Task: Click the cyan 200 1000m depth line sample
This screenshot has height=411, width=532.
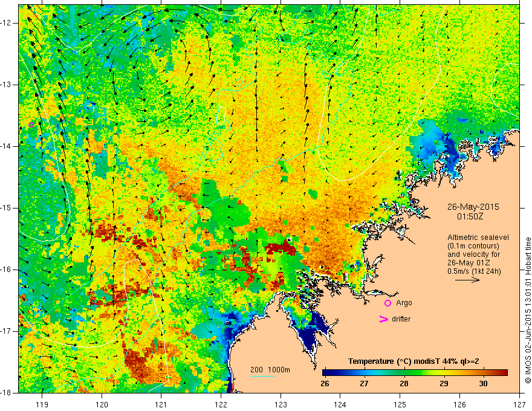Action: click(262, 376)
